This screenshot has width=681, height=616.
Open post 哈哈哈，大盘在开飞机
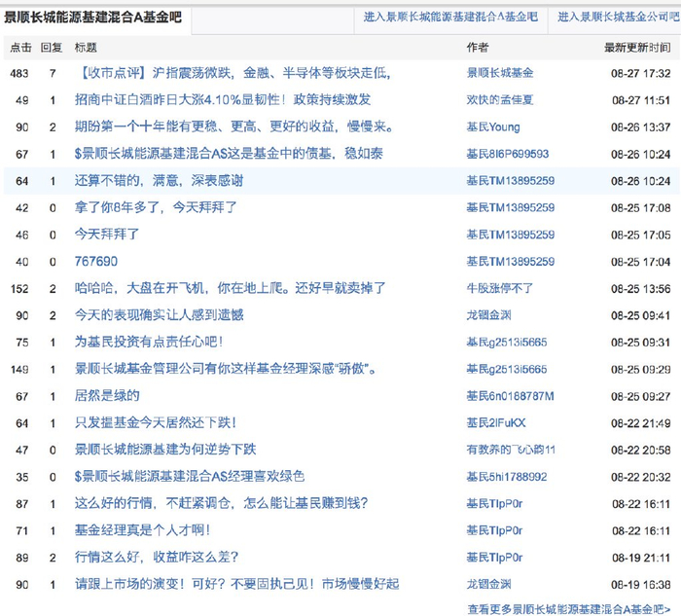click(230, 288)
